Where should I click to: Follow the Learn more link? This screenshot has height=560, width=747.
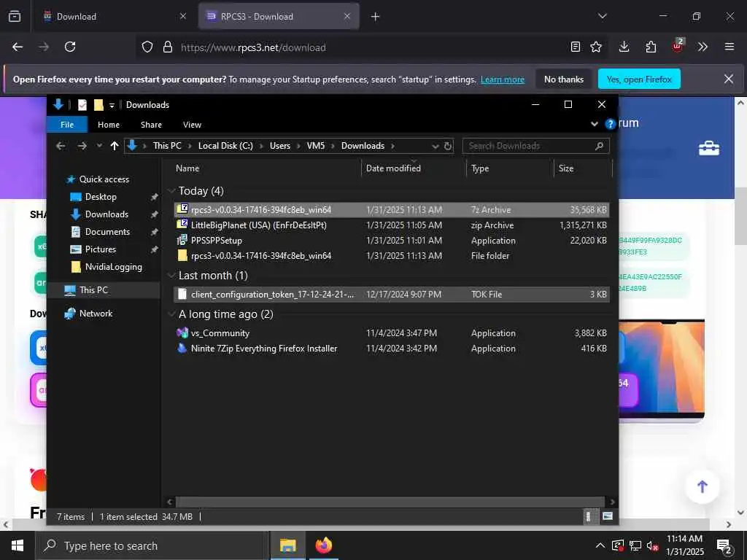(x=503, y=79)
